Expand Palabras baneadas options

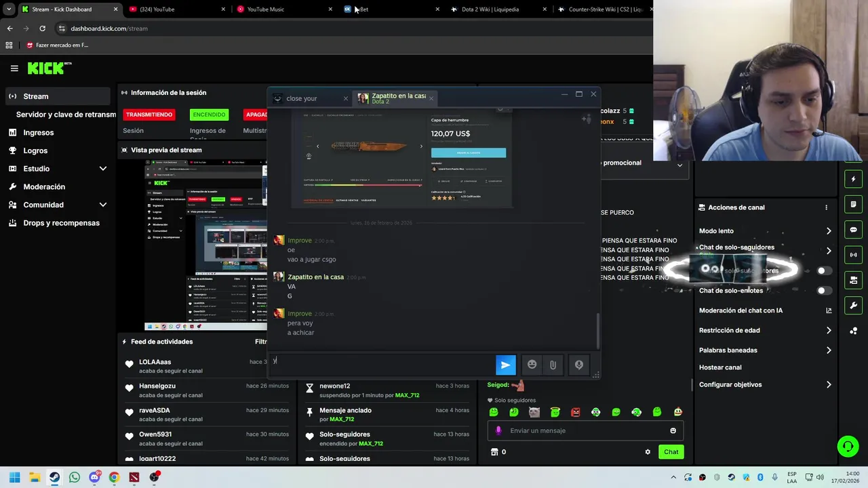tap(829, 350)
